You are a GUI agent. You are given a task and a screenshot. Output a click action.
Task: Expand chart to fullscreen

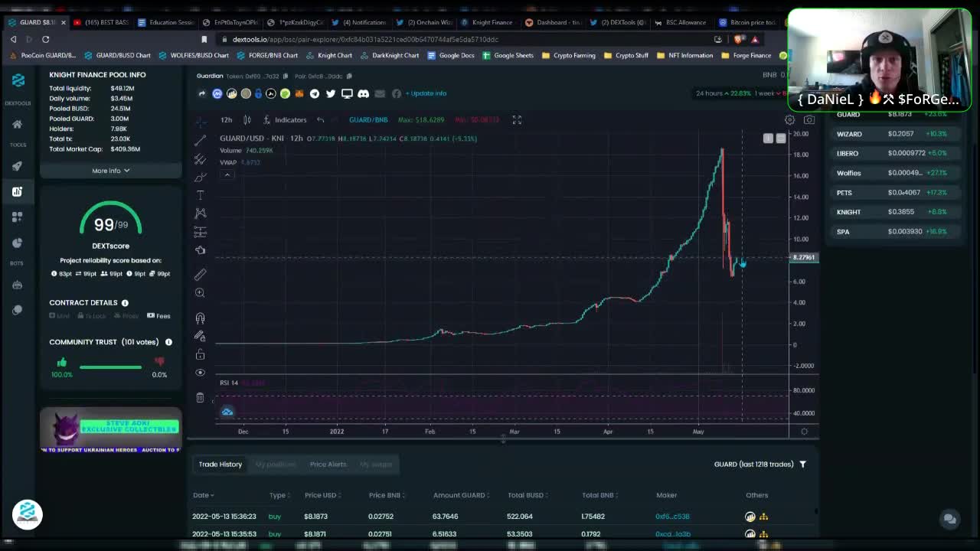pos(517,119)
